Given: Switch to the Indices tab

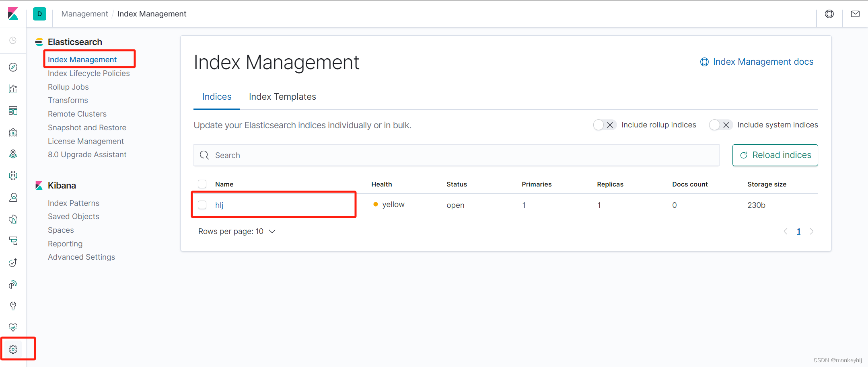Looking at the screenshot, I should point(217,97).
